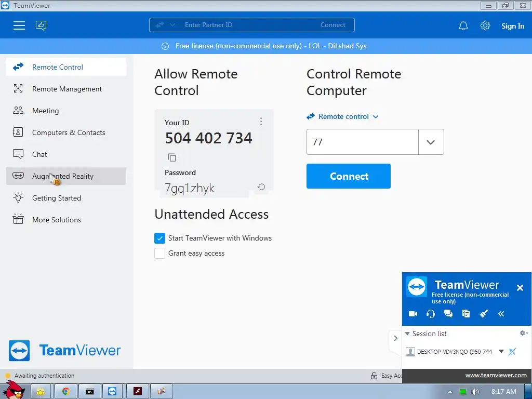The image size is (532, 399).
Task: Click TeamViewer icon in the taskbar
Action: [x=112, y=392]
